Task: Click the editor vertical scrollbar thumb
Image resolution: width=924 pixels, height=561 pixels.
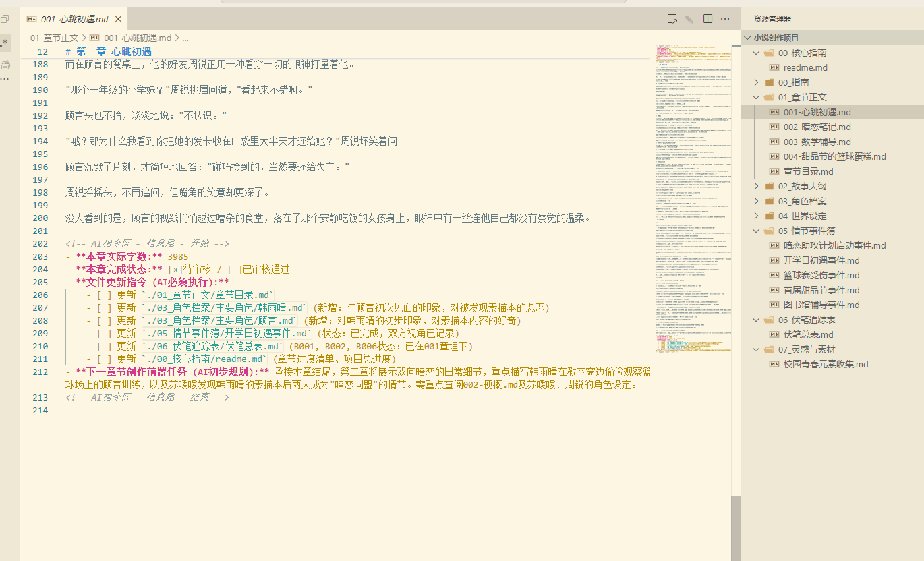Action: (x=736, y=528)
